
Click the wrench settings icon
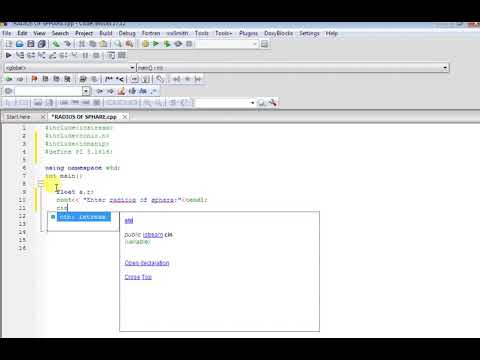pyautogui.click(x=272, y=103)
